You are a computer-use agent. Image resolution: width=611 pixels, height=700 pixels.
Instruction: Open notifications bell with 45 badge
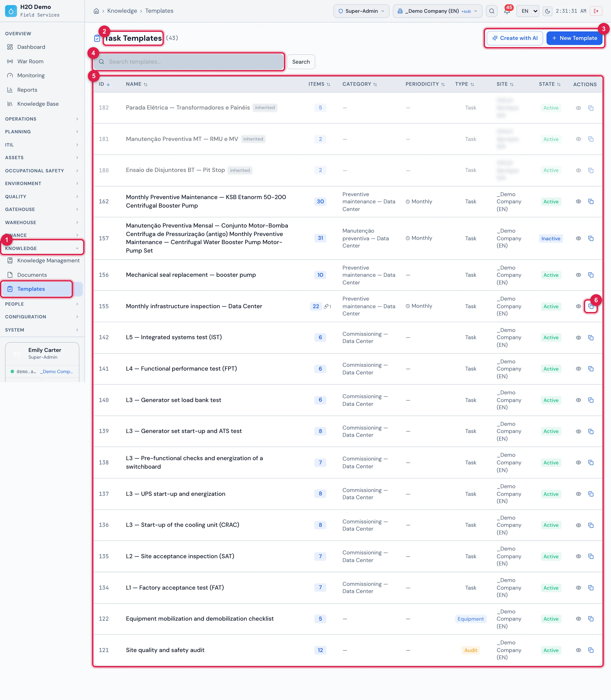coord(507,11)
